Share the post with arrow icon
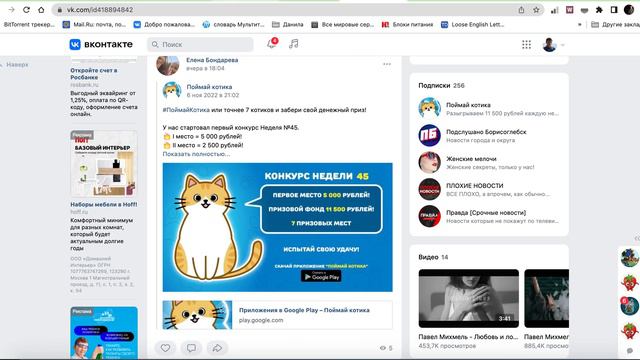 (217, 348)
